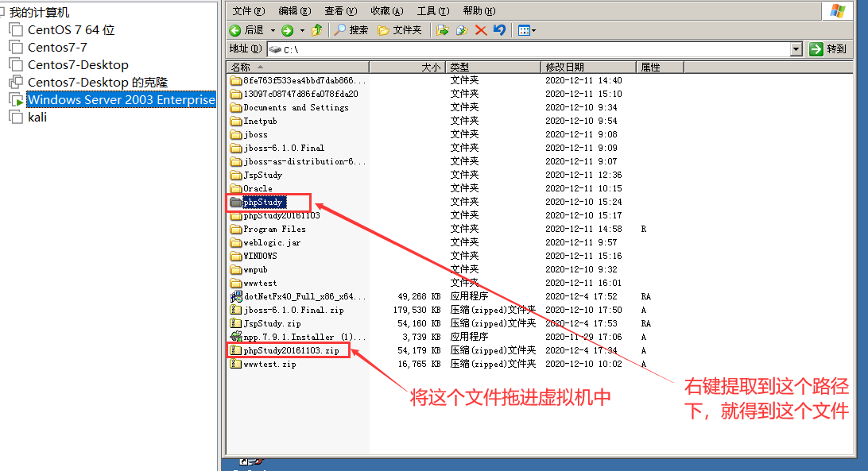This screenshot has height=471, width=868.
Task: Open the 文件(F) menu
Action: point(249,11)
